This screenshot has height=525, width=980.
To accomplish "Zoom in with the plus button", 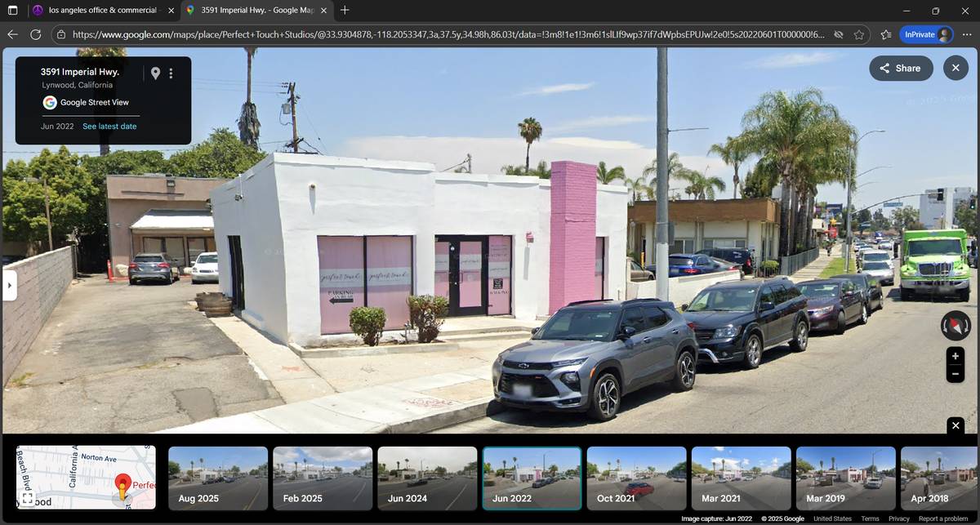I will click(955, 357).
